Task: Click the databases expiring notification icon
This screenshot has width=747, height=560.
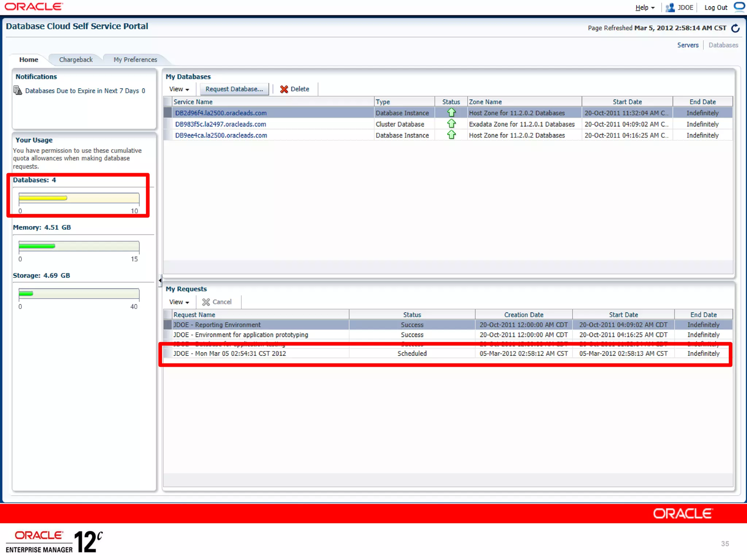Action: coord(18,90)
